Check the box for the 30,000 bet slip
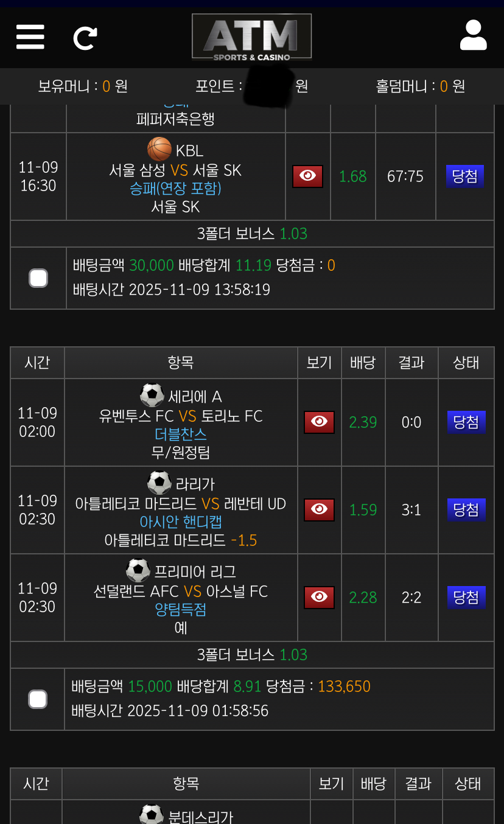504x824 pixels. coord(38,278)
